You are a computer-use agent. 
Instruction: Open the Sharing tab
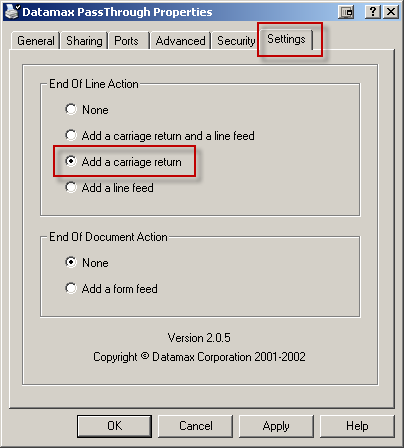[84, 41]
